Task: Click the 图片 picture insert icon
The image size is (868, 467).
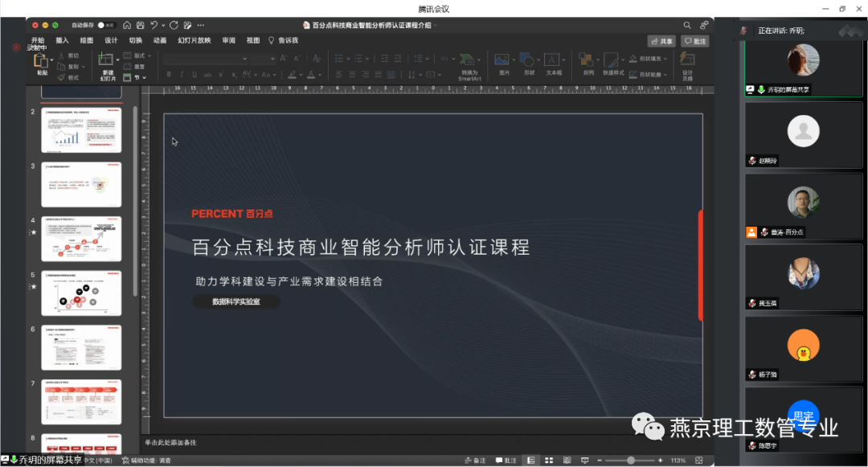Action: pos(503,62)
